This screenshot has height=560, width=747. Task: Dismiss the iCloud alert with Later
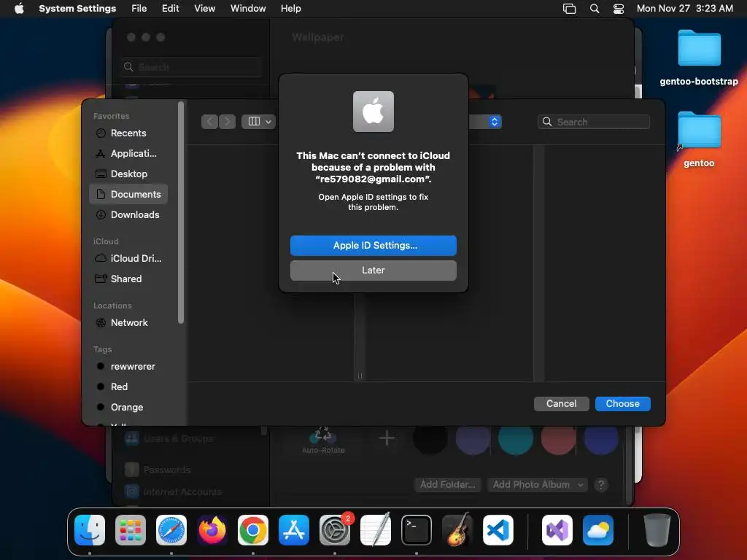(x=373, y=271)
